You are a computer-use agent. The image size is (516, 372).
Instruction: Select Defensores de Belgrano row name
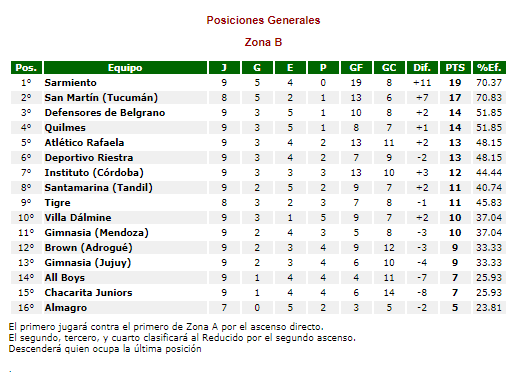coord(105,113)
